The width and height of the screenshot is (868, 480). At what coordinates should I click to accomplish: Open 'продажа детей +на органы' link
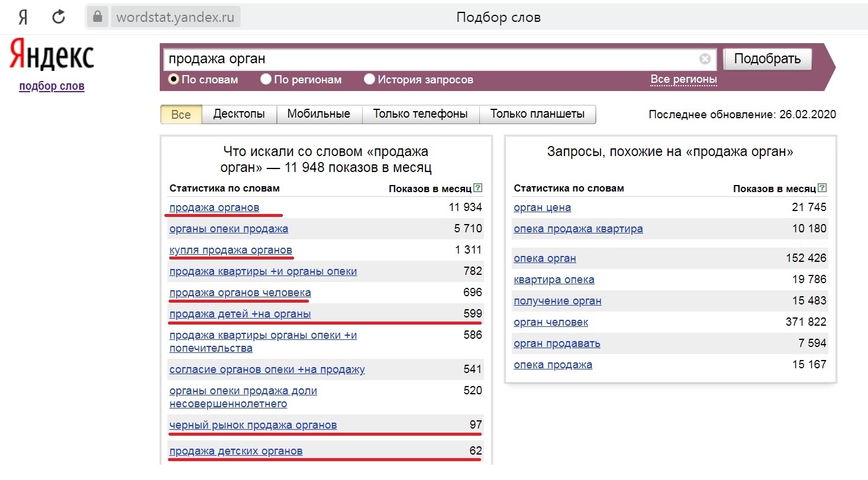click(240, 314)
